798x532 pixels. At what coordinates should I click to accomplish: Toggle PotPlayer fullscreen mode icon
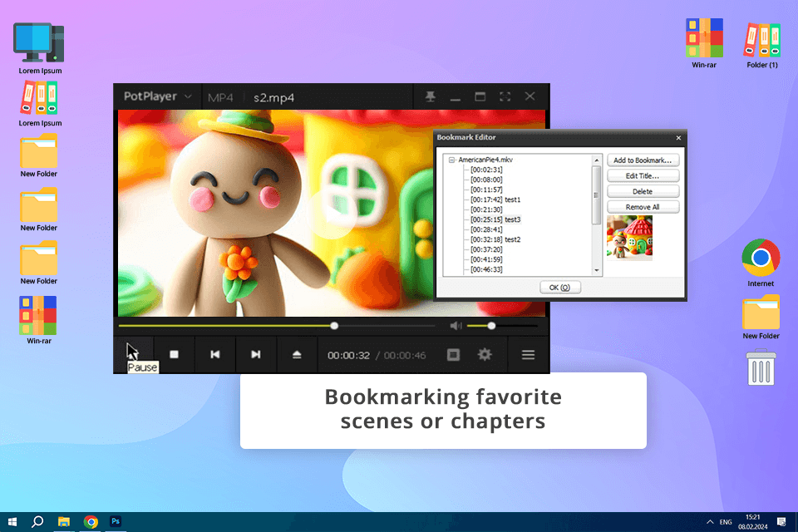(505, 96)
